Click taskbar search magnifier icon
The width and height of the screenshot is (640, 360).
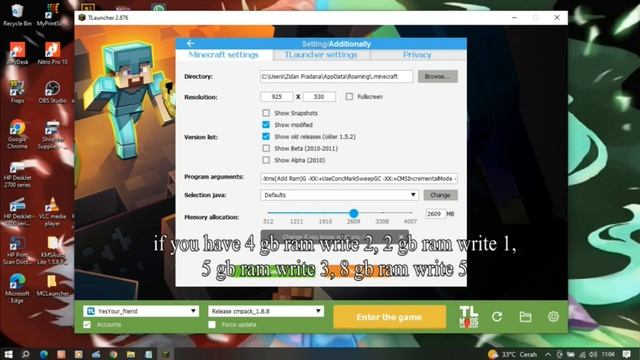(25, 354)
